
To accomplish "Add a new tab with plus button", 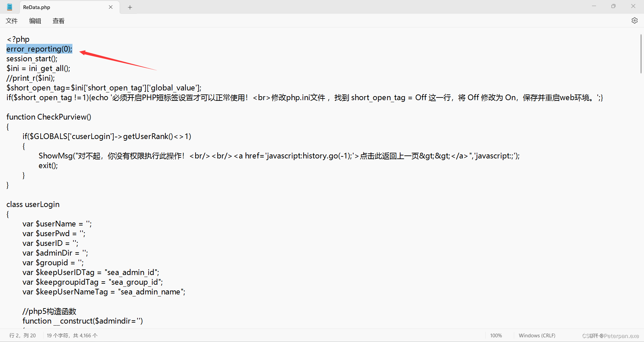I will click(130, 7).
